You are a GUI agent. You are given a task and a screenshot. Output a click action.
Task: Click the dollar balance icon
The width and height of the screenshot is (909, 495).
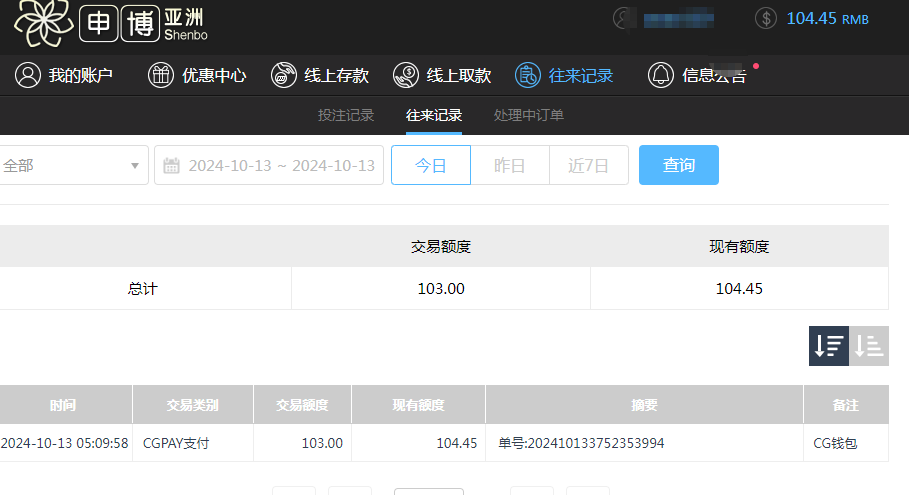(x=766, y=18)
